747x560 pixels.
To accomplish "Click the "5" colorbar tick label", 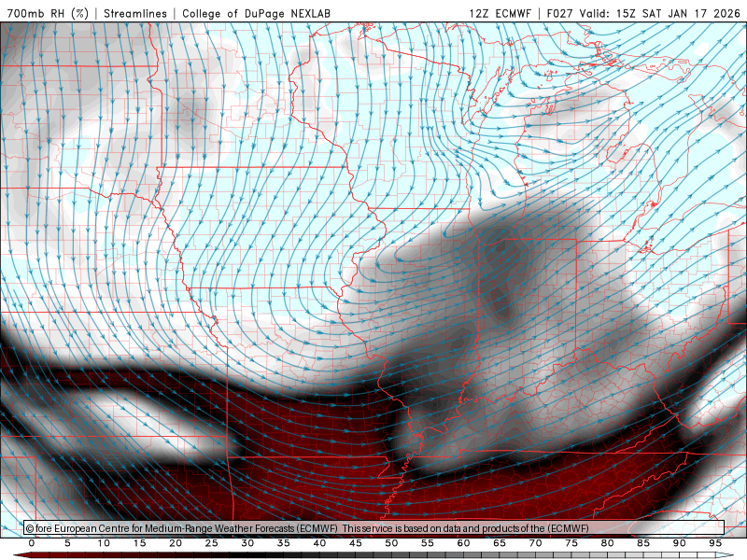I will (67, 543).
